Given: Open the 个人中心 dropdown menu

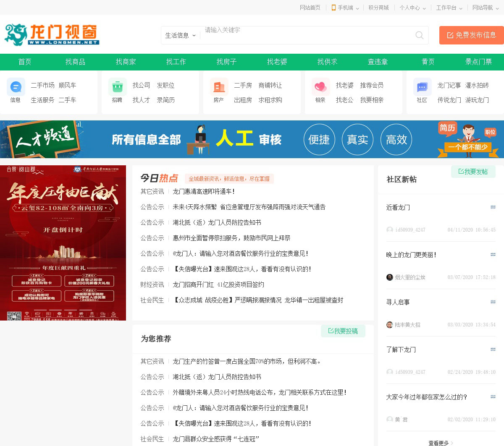Looking at the screenshot, I should coord(412,8).
